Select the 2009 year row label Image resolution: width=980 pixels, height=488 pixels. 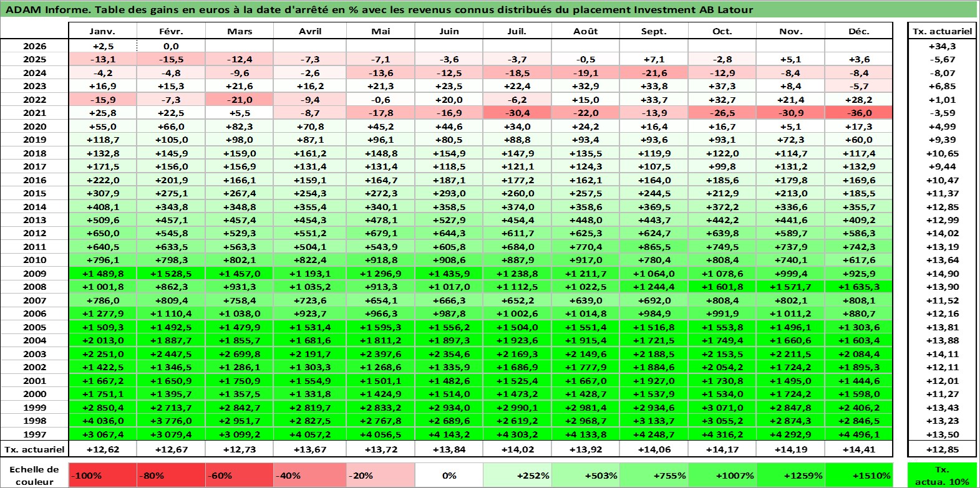tap(35, 274)
